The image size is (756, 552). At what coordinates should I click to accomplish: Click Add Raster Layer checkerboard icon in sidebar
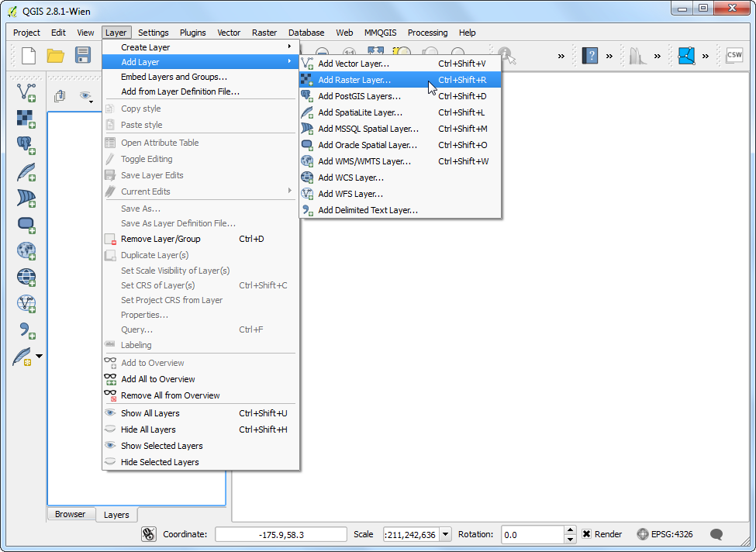point(26,119)
